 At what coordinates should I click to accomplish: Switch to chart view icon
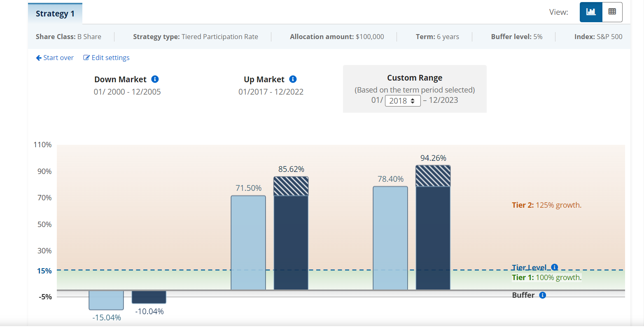click(x=591, y=12)
